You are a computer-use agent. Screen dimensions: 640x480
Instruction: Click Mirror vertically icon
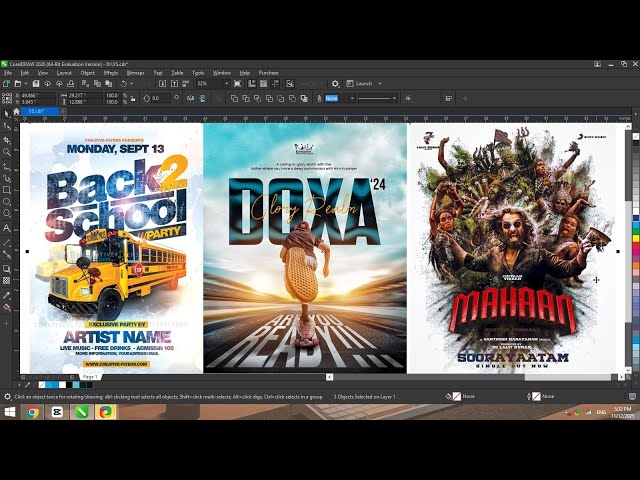click(202, 98)
